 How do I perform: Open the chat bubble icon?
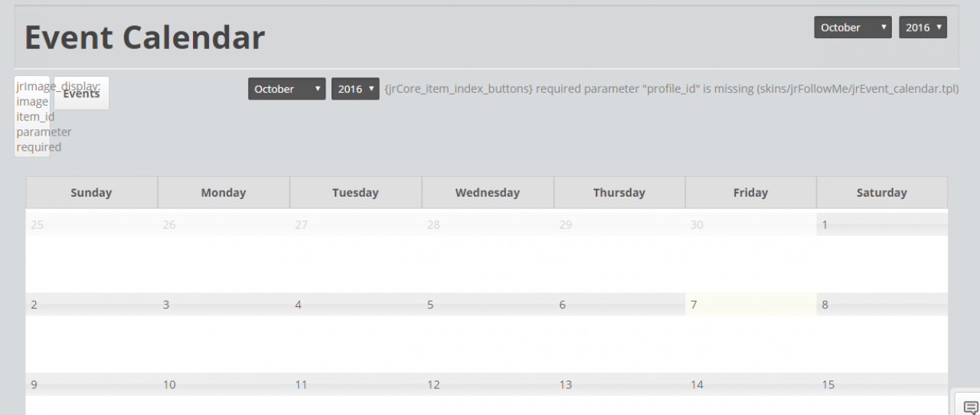pyautogui.click(x=970, y=407)
